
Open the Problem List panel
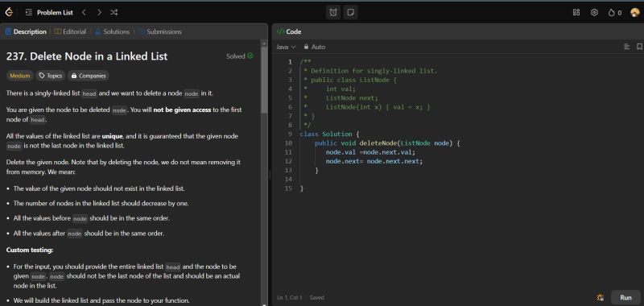49,12
